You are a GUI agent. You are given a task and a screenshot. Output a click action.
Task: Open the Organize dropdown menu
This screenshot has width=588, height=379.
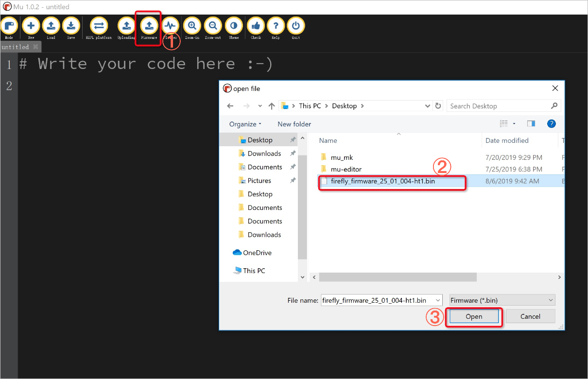point(245,124)
